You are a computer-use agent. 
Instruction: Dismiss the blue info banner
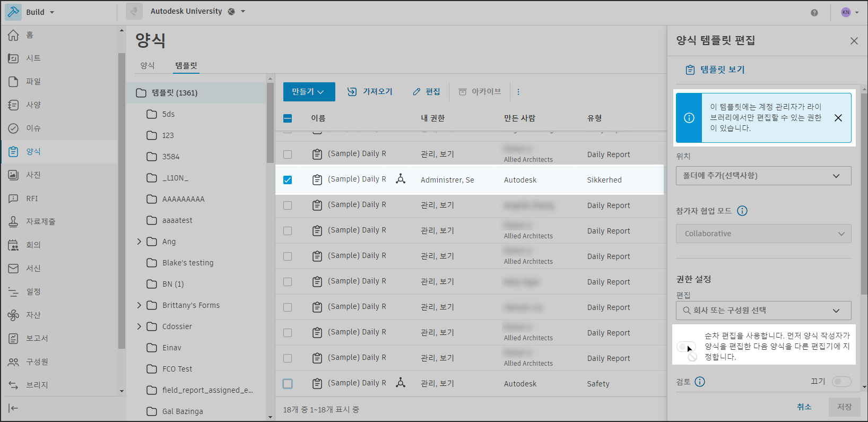click(x=838, y=118)
